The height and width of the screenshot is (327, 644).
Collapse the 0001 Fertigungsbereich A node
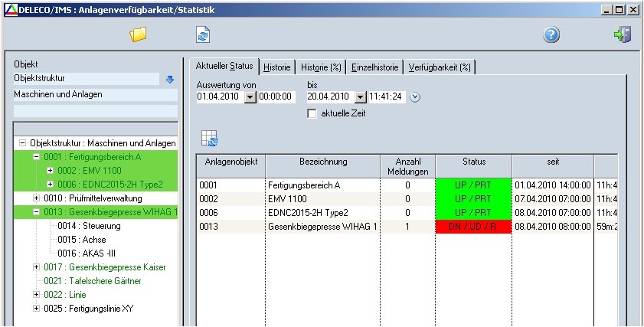click(x=36, y=156)
